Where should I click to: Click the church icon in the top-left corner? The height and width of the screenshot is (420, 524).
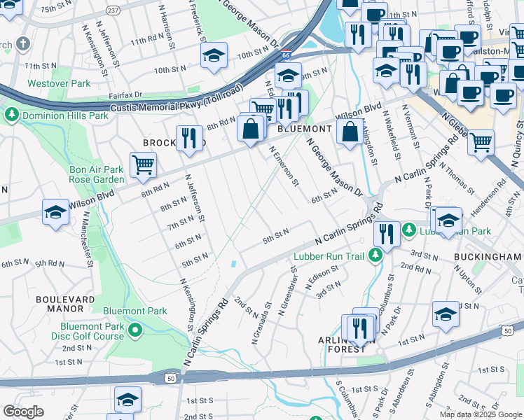point(22,44)
